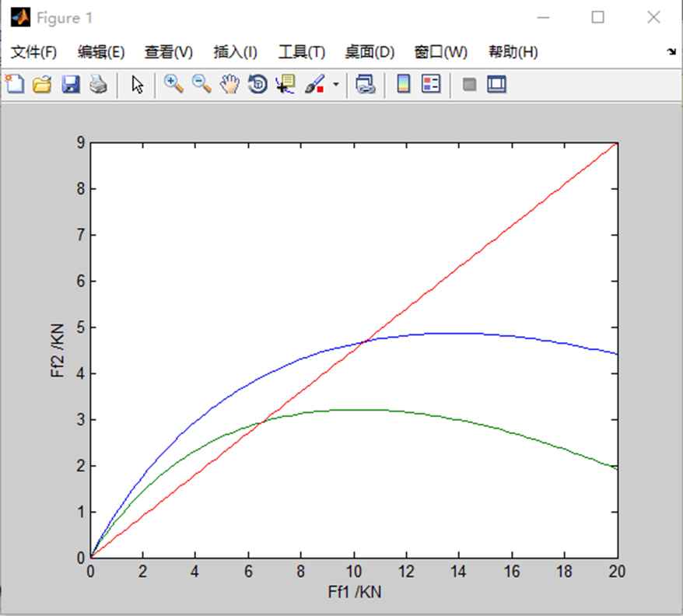Click the Show Plot Tools icon
This screenshot has height=616, width=683.
[x=496, y=84]
